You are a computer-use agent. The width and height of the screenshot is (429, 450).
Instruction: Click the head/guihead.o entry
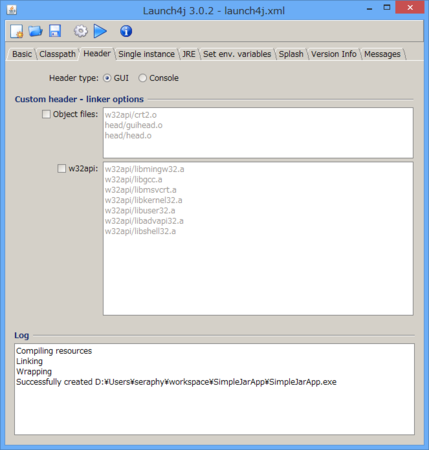(134, 125)
